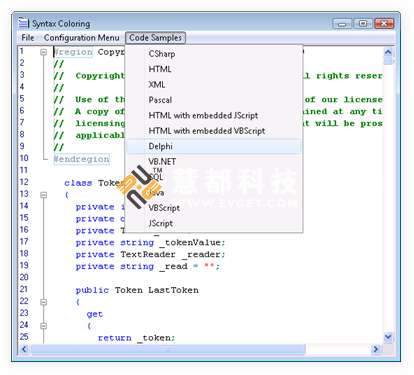
Task: Open the Configuration Menu
Action: (x=82, y=38)
